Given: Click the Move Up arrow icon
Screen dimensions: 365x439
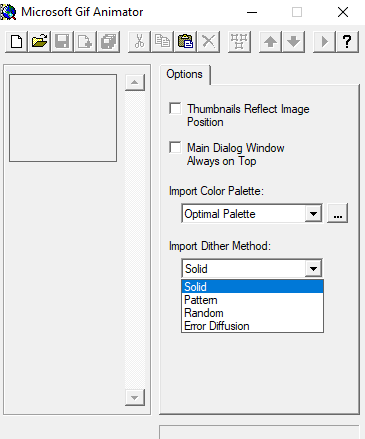Looking at the screenshot, I should pyautogui.click(x=270, y=42).
